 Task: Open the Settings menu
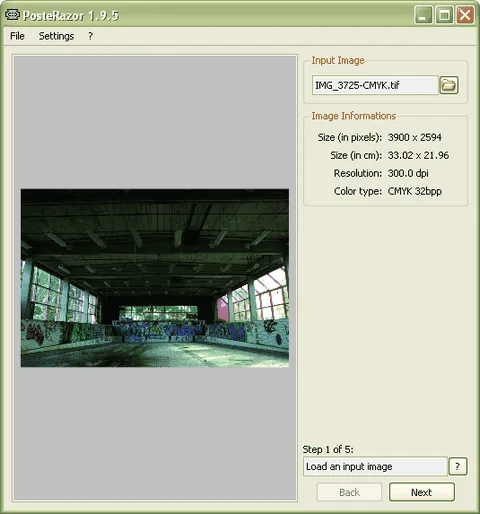[56, 36]
